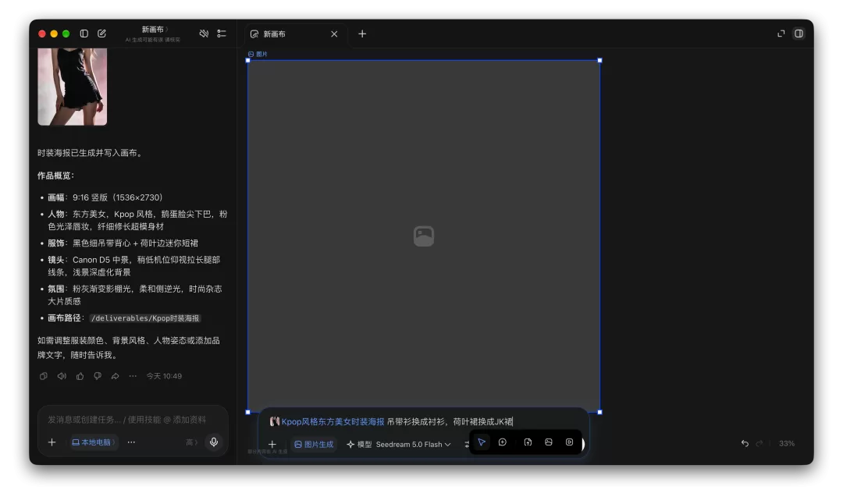Open the 本地电脑 selector
843x504 pixels.
coord(93,442)
